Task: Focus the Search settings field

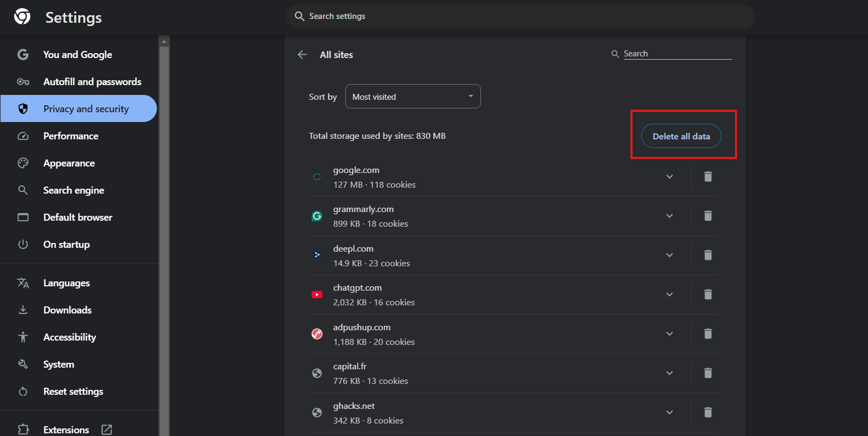Action: 521,16
